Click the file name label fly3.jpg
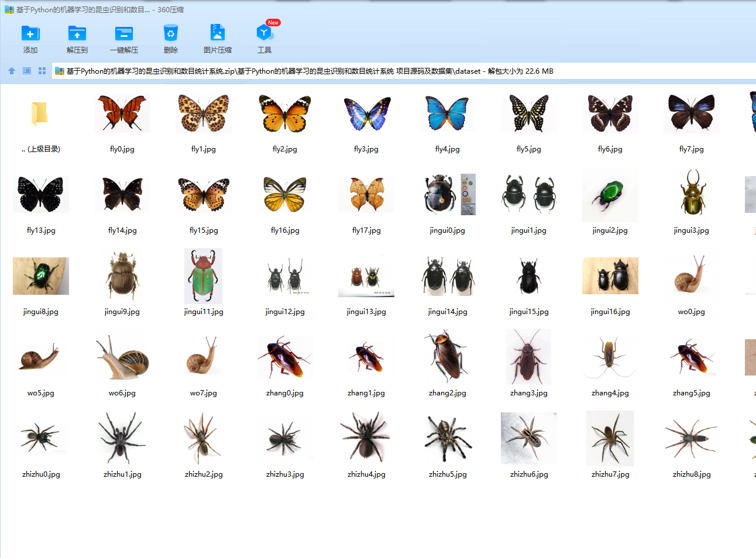 click(366, 149)
